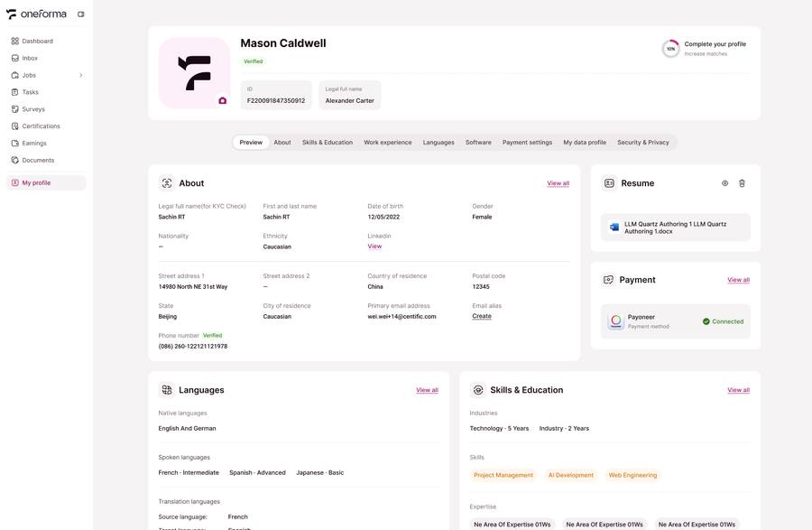Viewport: 812px width, 530px height.
Task: Click the Tasks clipboard icon
Action: 15,92
